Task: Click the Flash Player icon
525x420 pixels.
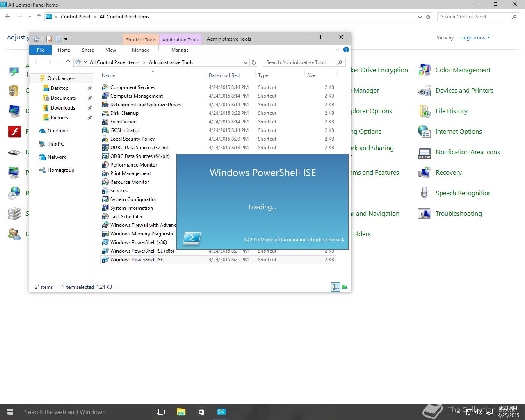Action: click(x=14, y=132)
